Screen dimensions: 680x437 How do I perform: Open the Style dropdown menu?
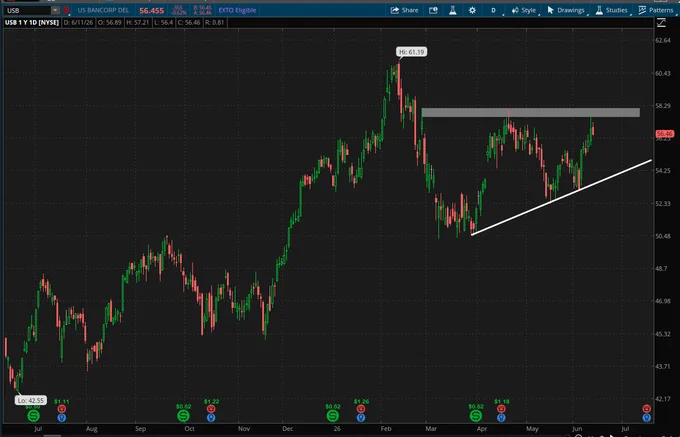pyautogui.click(x=524, y=10)
